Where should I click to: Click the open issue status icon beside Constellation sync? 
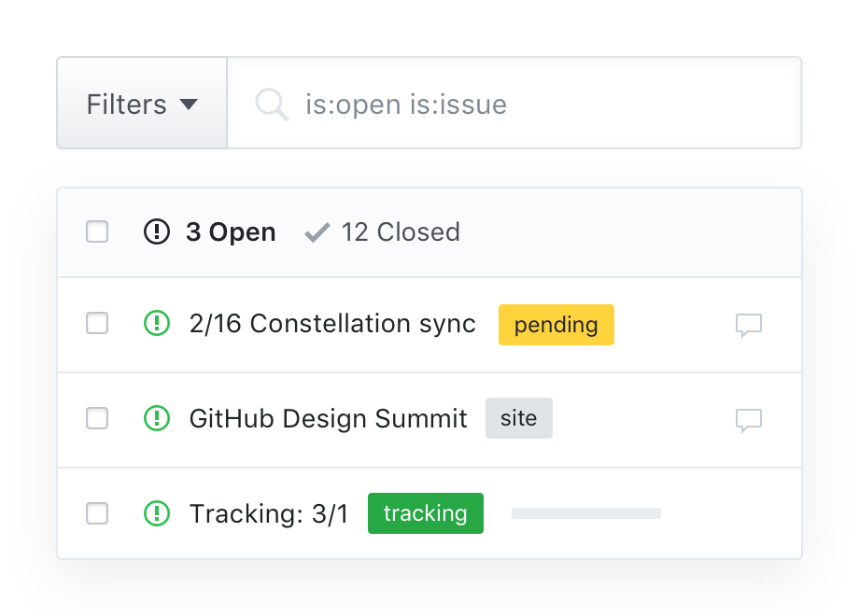157,325
